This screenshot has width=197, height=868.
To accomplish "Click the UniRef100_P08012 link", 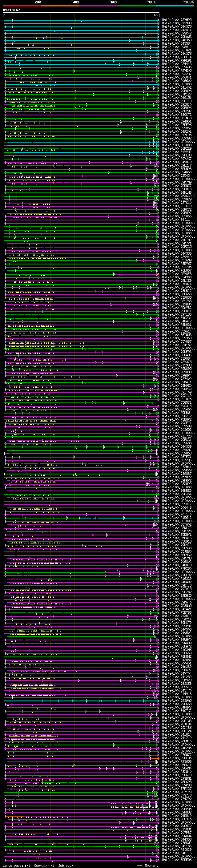I will [176, 47].
